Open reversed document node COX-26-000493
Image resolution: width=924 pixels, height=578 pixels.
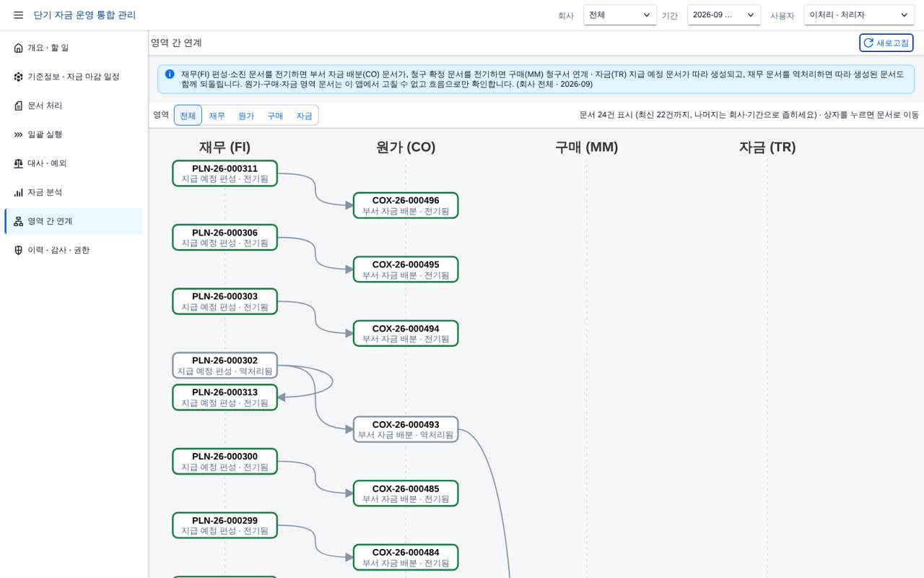[406, 429]
